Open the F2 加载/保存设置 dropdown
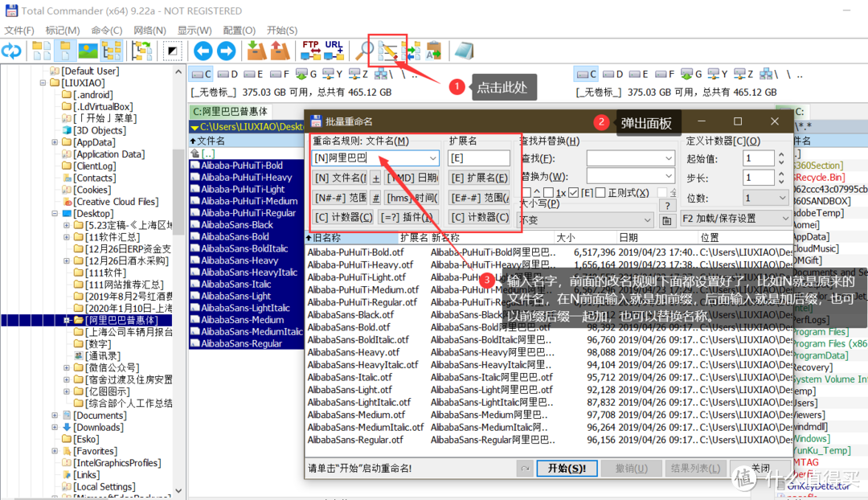868x500 pixels. (x=735, y=219)
